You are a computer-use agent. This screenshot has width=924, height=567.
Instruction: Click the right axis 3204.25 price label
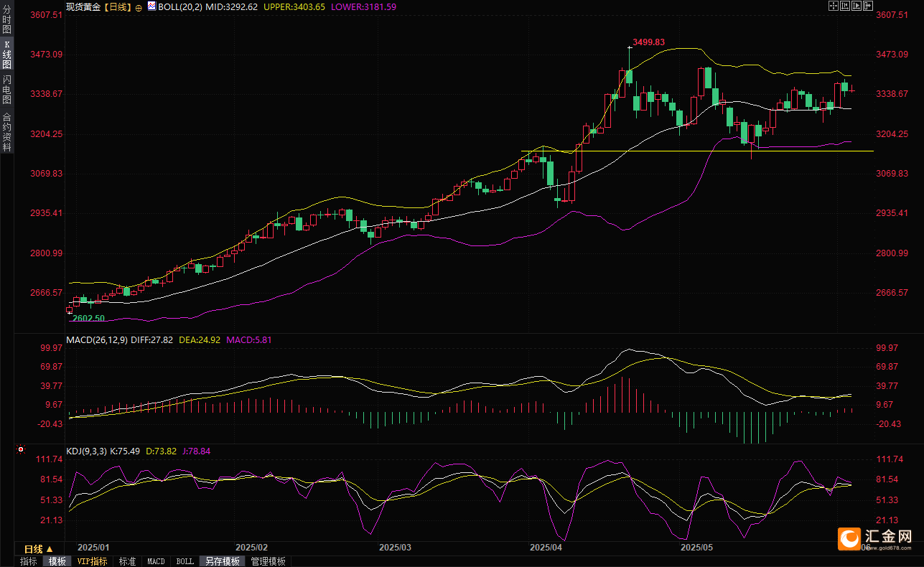tap(892, 134)
